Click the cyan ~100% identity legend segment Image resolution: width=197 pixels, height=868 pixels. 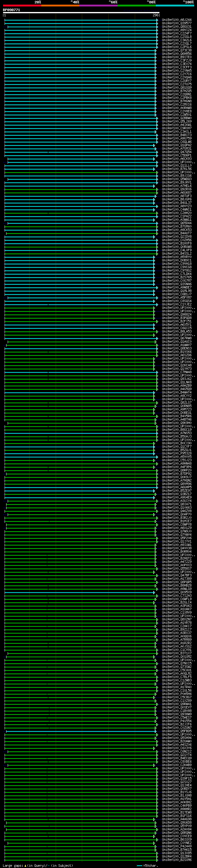click(x=175, y=6)
